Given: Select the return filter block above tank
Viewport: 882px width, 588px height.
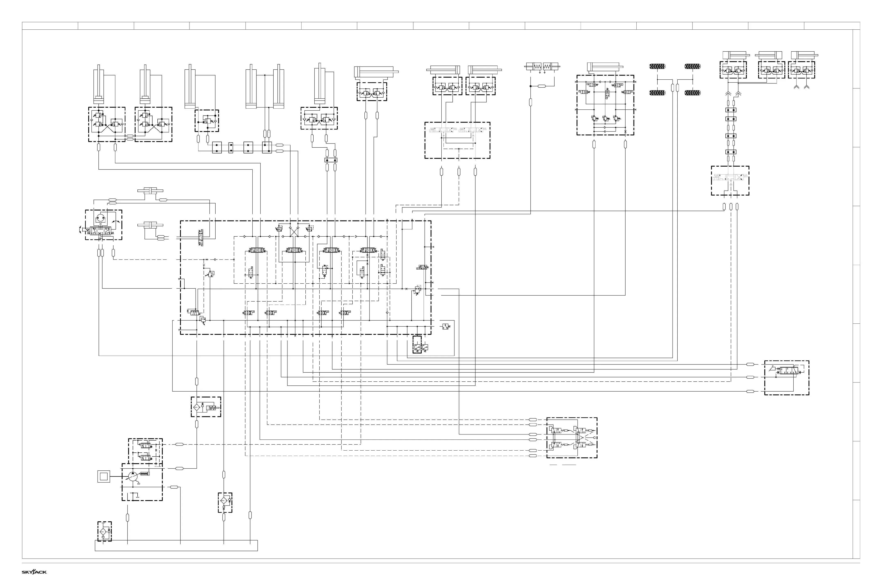Looking at the screenshot, I should click(x=225, y=502).
